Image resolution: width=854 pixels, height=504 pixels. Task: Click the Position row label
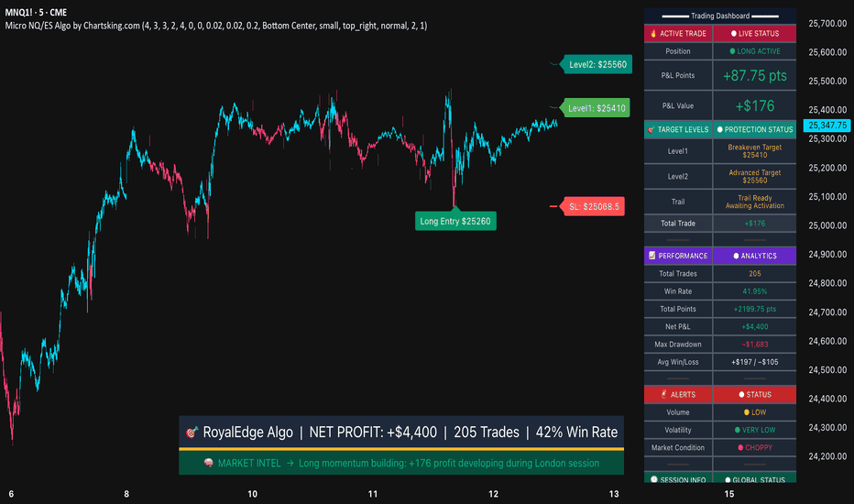point(677,51)
